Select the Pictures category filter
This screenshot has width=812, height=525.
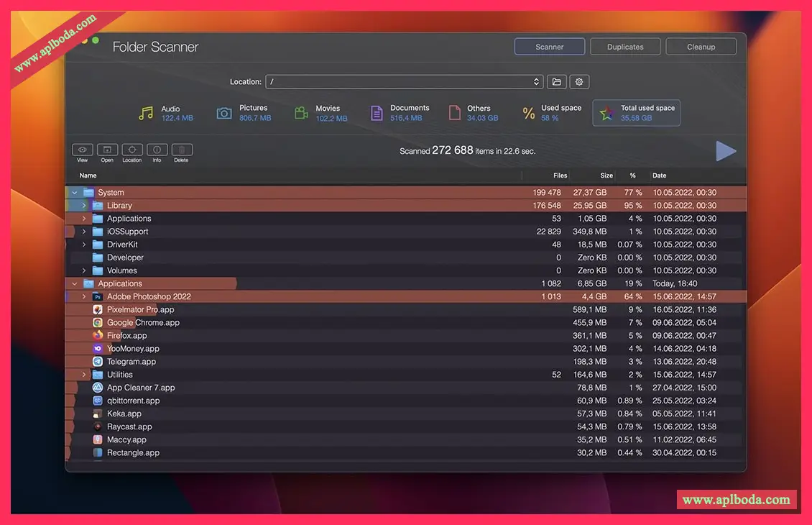(244, 113)
